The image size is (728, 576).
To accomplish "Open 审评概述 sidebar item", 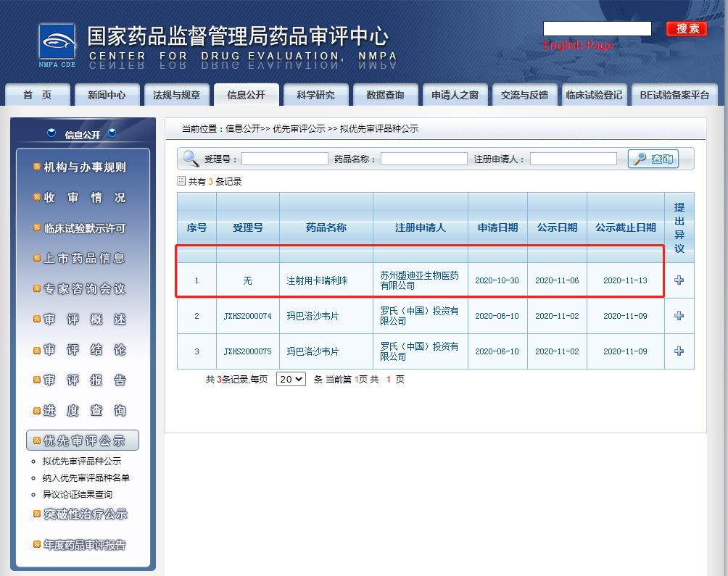I will point(85,320).
